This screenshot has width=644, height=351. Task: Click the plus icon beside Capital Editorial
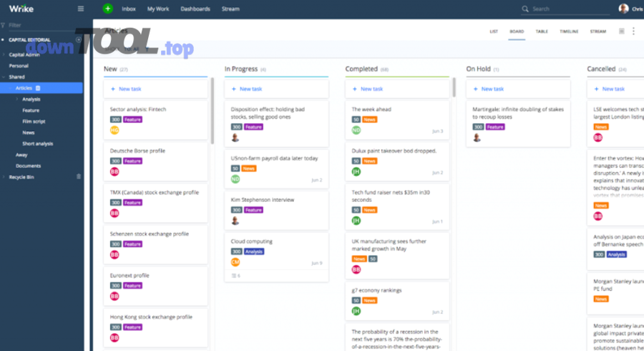point(79,39)
